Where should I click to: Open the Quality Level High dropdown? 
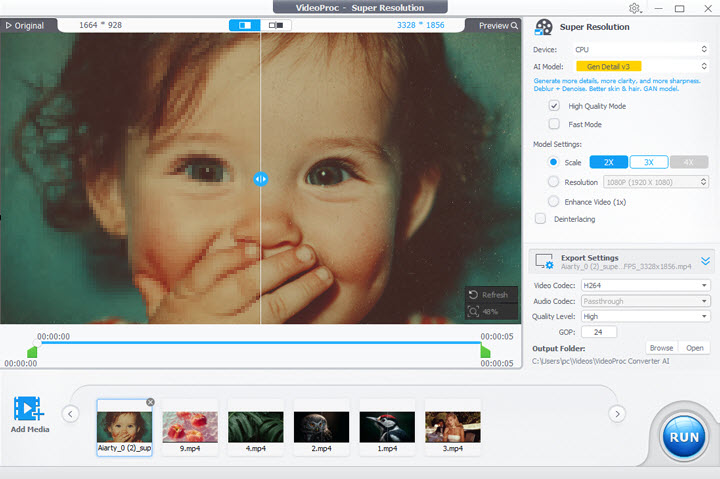click(645, 316)
